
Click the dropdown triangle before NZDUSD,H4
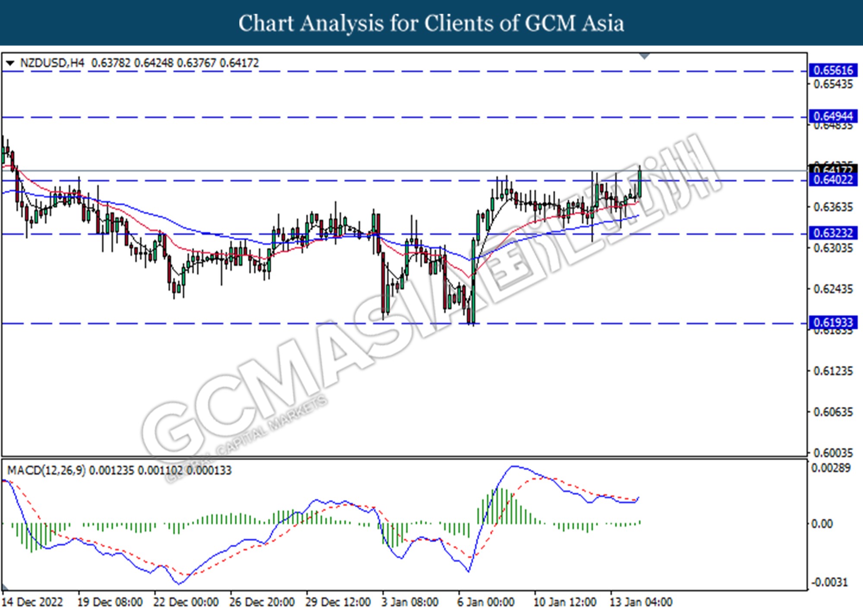[x=10, y=63]
